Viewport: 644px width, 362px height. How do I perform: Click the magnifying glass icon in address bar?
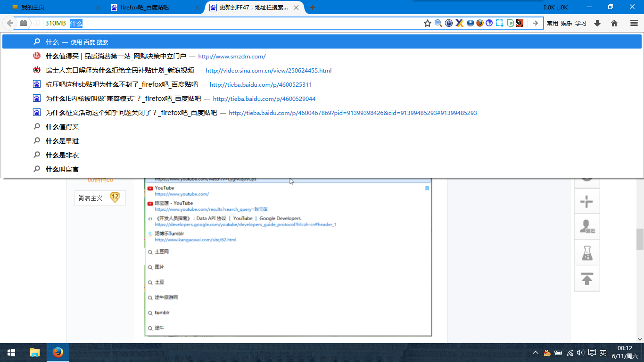(438, 23)
